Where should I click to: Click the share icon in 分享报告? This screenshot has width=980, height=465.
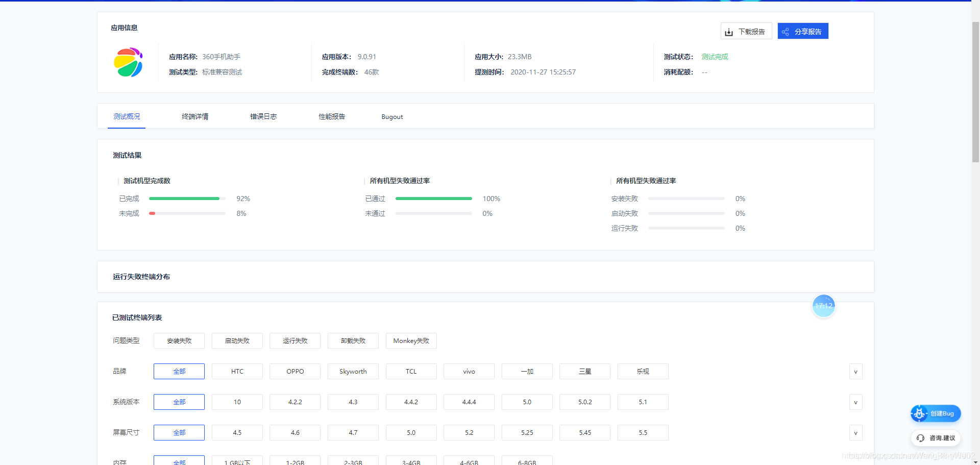pos(786,32)
